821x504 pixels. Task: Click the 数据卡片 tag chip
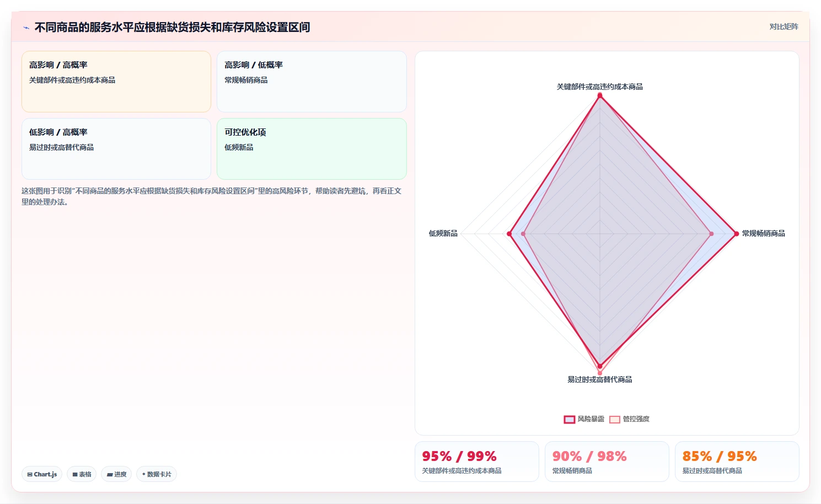[x=157, y=474]
